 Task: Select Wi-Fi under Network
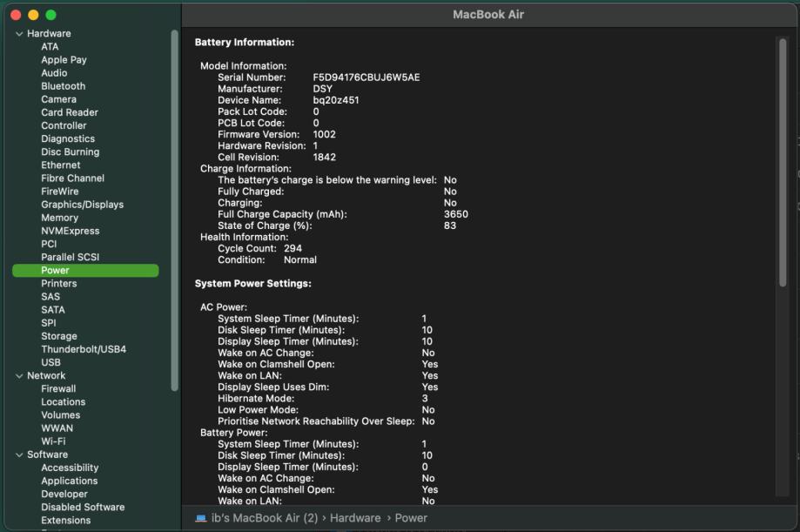pos(53,441)
